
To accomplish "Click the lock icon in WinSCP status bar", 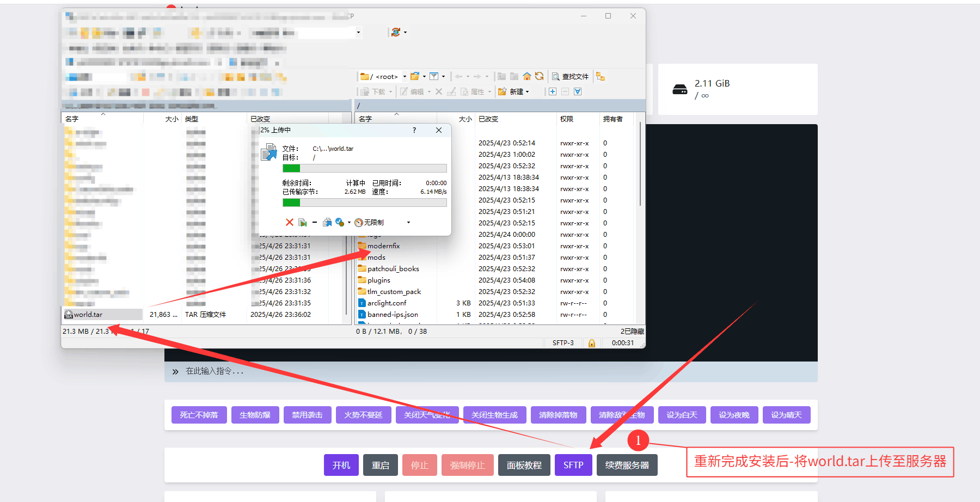I will click(591, 343).
